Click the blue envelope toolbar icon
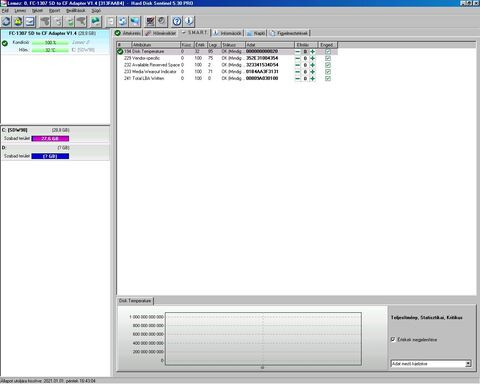 pos(30,22)
